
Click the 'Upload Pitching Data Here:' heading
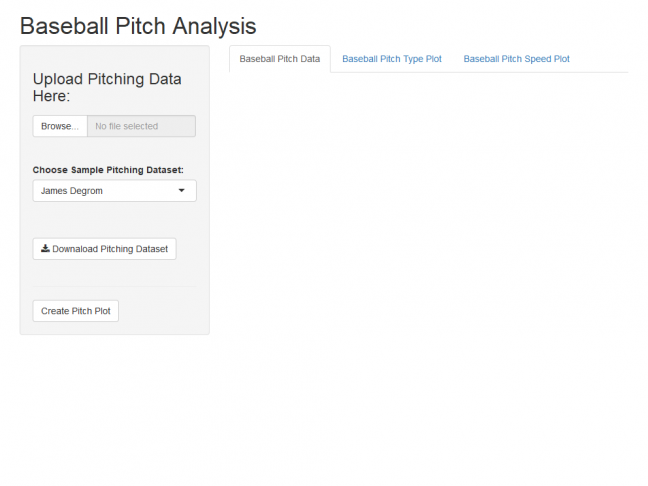pyautogui.click(x=107, y=87)
